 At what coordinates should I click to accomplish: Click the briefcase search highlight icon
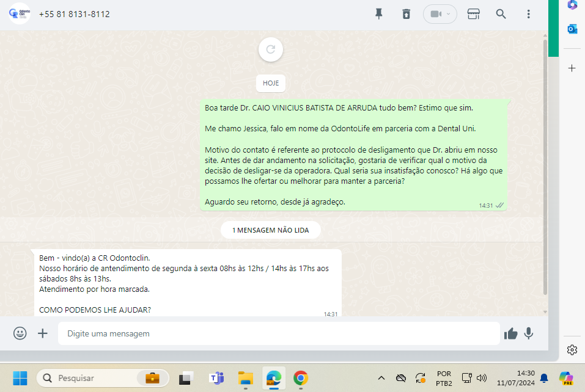click(x=152, y=378)
